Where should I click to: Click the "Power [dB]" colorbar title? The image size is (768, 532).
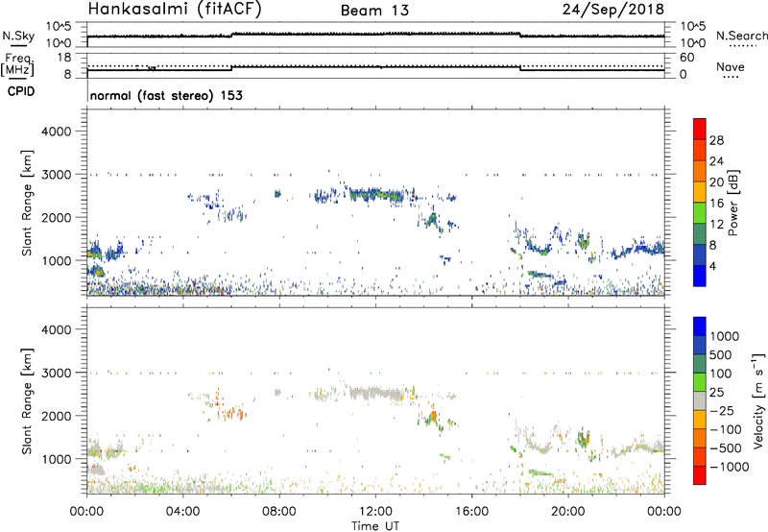tap(732, 203)
